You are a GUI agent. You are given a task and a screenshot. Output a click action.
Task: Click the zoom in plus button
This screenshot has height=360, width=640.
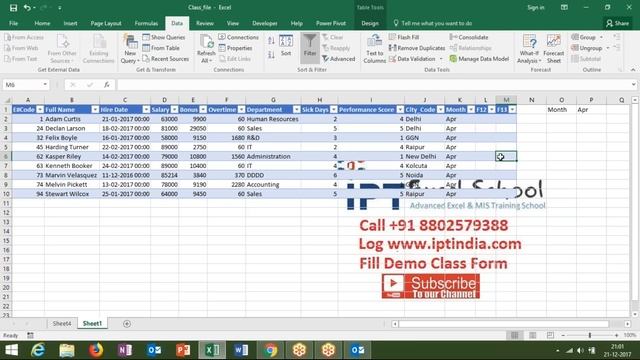click(616, 335)
